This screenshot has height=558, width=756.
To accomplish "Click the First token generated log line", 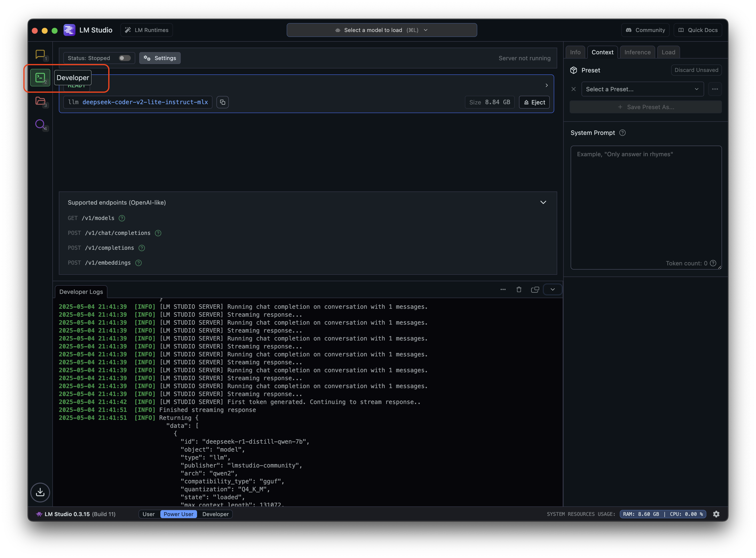I will [x=240, y=402].
